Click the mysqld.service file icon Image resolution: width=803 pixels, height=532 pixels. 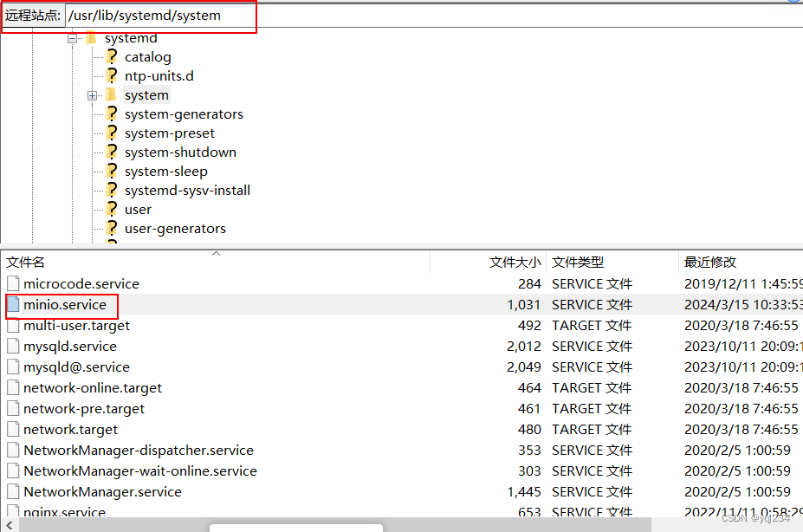(13, 346)
